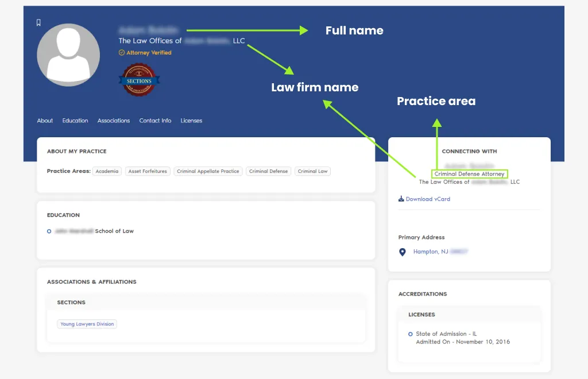
Task: Click the Criminal Defense Attorney label
Action: (x=469, y=173)
